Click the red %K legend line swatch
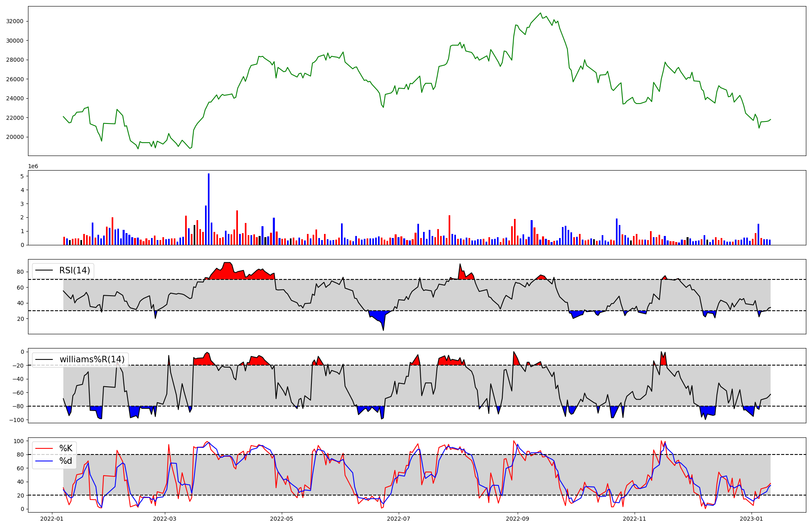Viewport: 812px width, 528px height. (44, 448)
